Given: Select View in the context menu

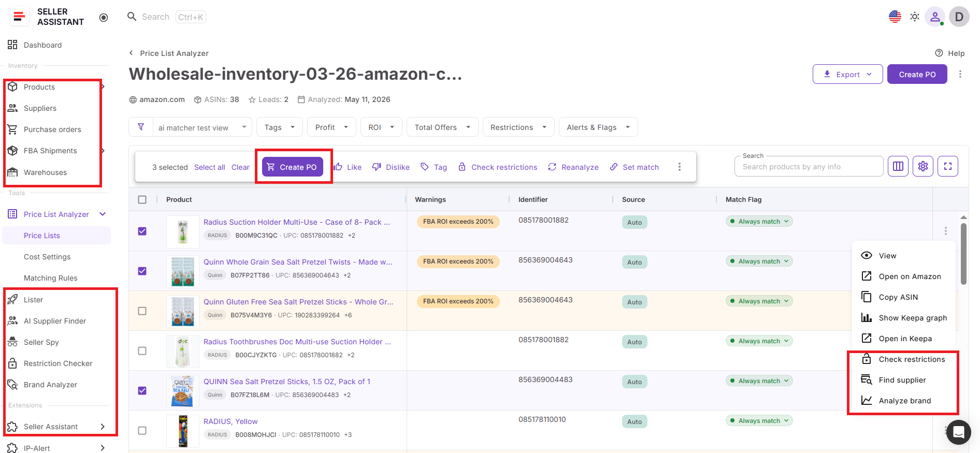Looking at the screenshot, I should tap(904, 256).
